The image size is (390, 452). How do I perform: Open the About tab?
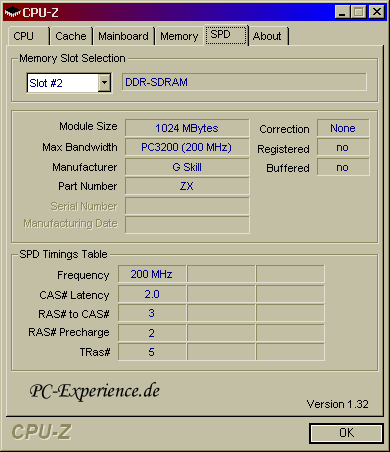268,36
